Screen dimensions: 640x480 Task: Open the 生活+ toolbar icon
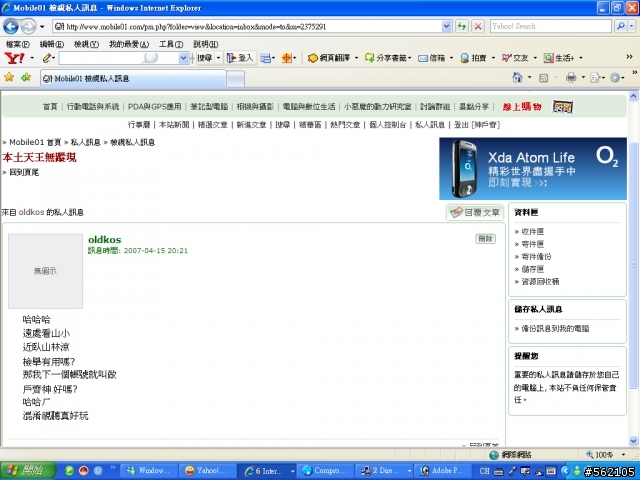pyautogui.click(x=559, y=58)
